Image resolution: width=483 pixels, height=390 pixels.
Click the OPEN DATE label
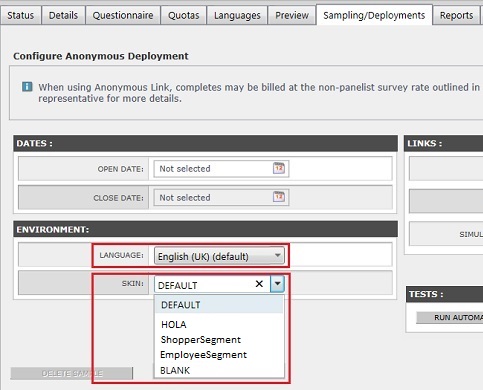point(120,169)
